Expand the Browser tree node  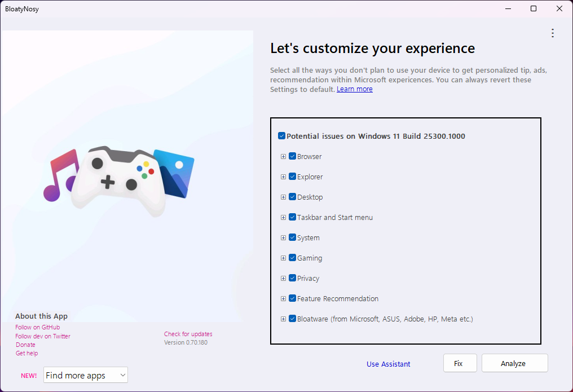click(283, 156)
